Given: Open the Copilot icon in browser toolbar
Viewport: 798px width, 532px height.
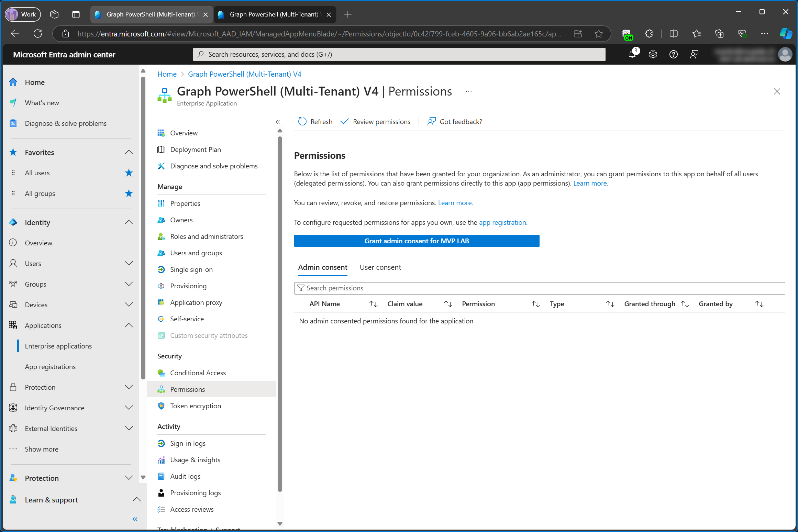Looking at the screenshot, I should click(786, 34).
